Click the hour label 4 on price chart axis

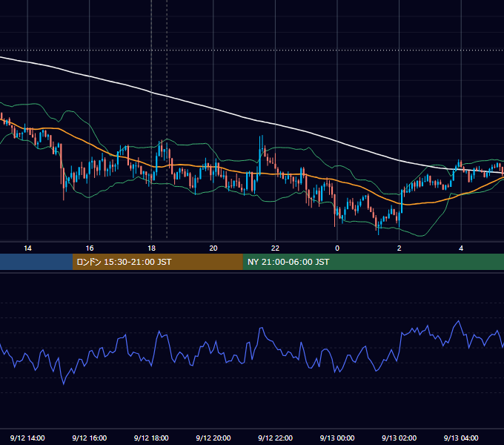click(x=461, y=248)
